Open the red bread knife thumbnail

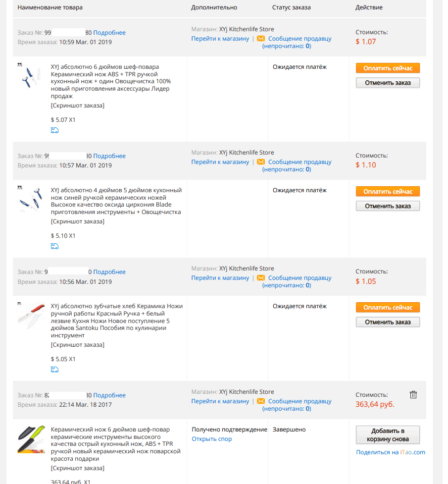31,316
